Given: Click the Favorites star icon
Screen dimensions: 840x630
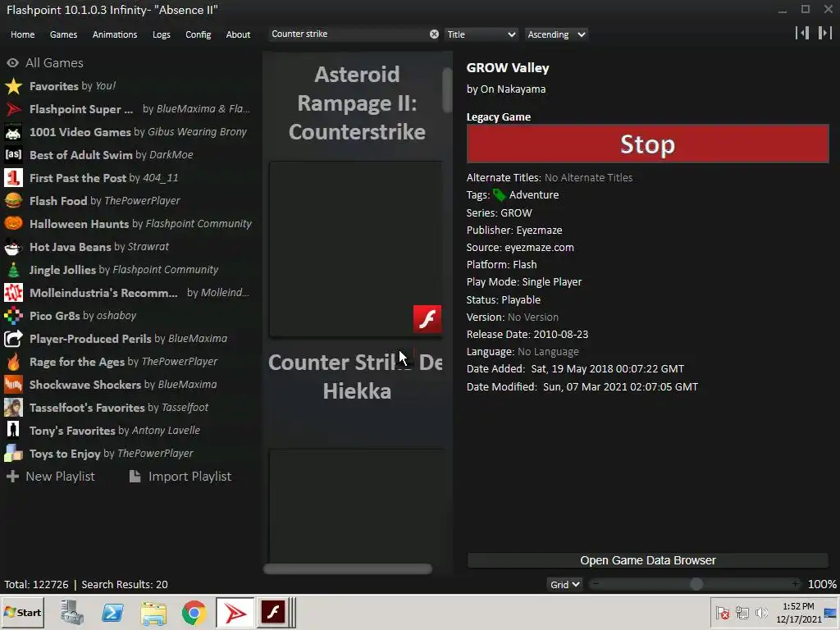Looking at the screenshot, I should [13, 86].
